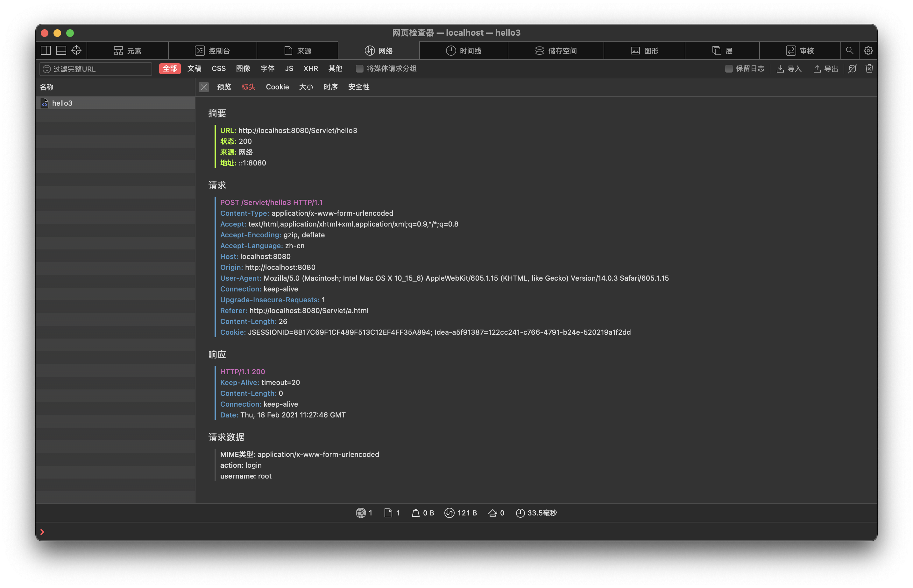The height and width of the screenshot is (588, 913).
Task: Enable 将媒体请求分组 checkbox
Action: coord(359,69)
